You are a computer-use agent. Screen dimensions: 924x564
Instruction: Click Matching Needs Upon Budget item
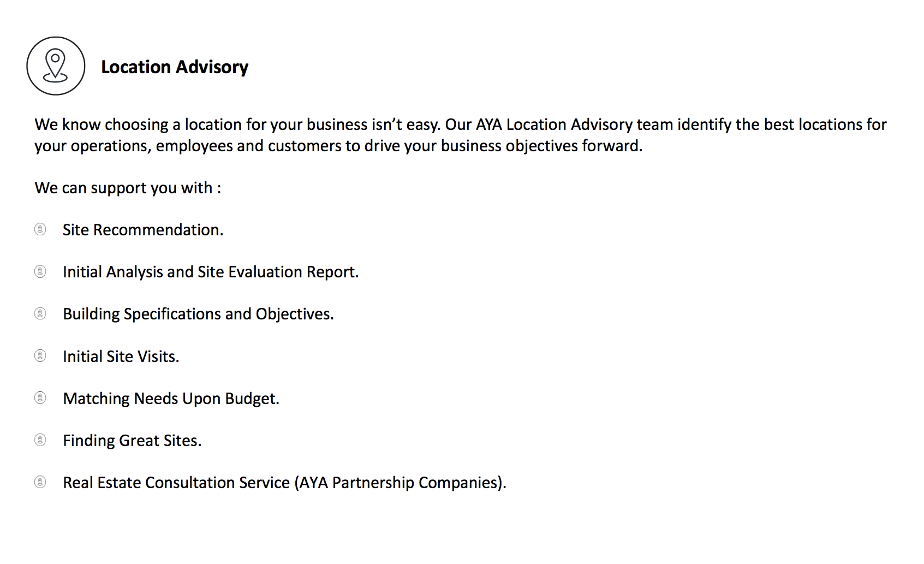coord(171,399)
